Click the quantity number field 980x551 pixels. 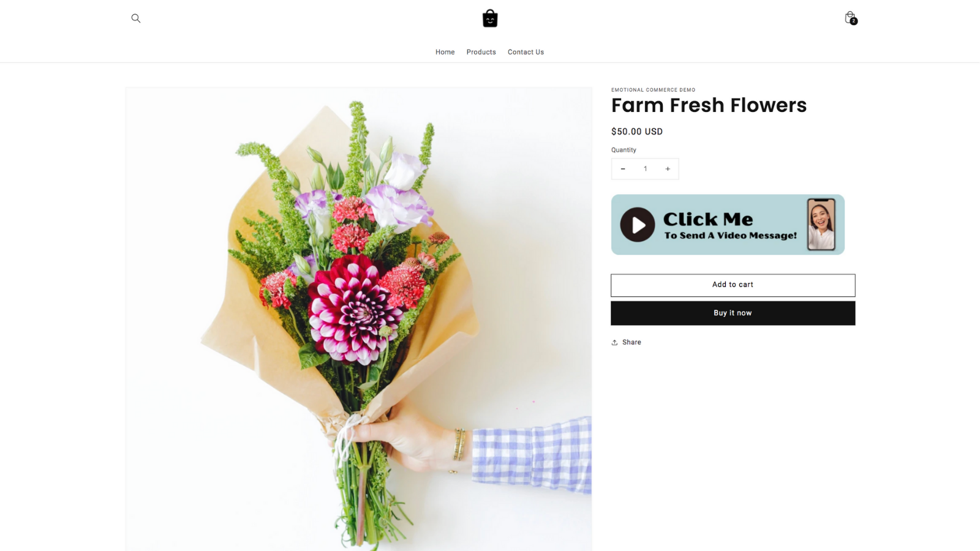645,169
